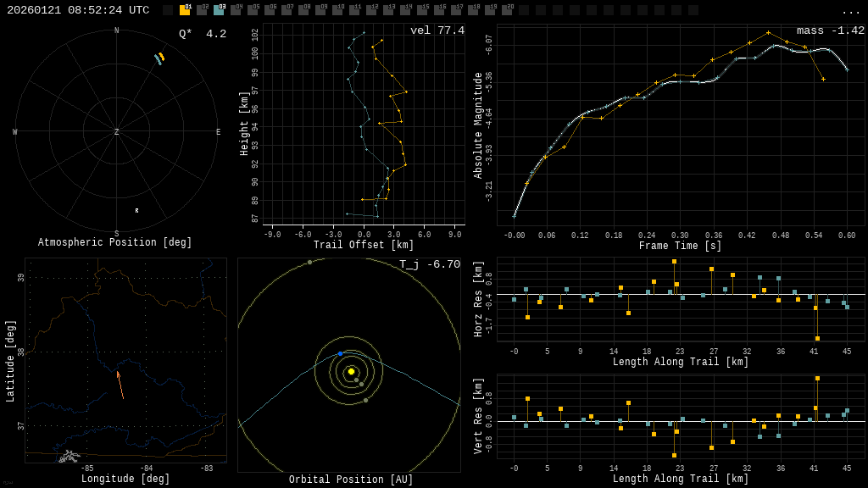868x488 pixels.
Task: Select the teal station 03 indicator
Action: pyautogui.click(x=219, y=10)
